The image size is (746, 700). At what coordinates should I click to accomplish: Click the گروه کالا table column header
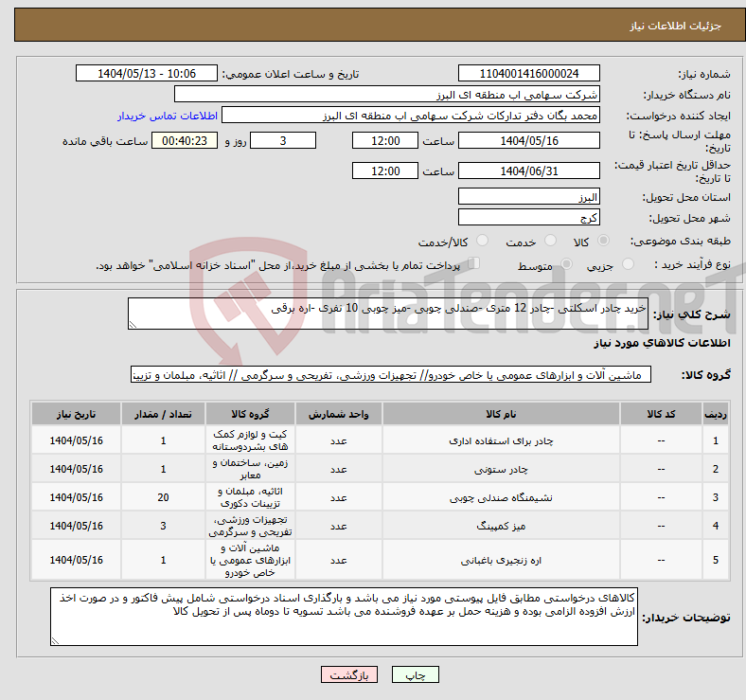250,414
